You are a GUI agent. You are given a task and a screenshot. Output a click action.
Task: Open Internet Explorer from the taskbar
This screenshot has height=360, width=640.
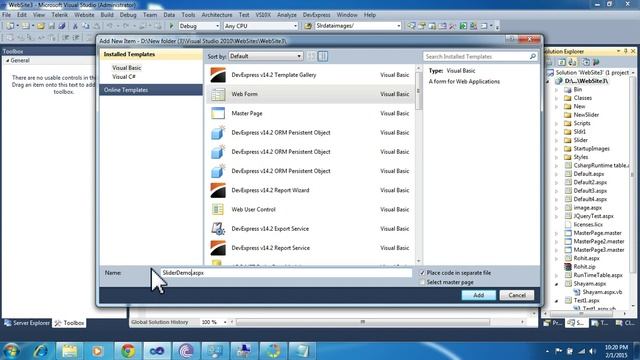[x=40, y=351]
